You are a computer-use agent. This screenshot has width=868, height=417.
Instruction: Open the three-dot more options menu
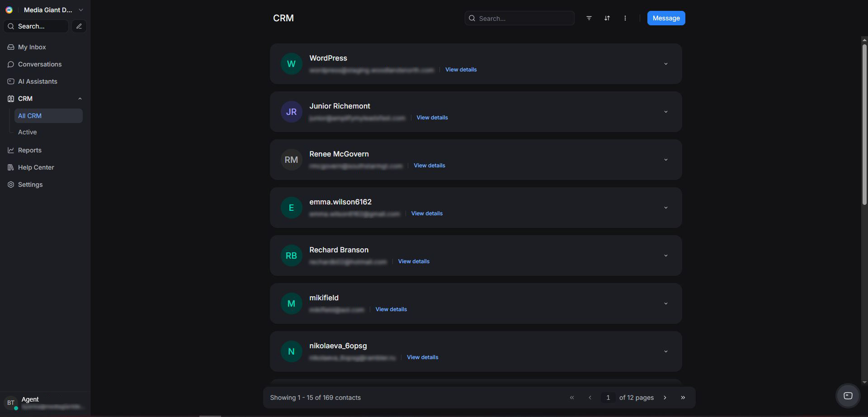click(x=625, y=18)
